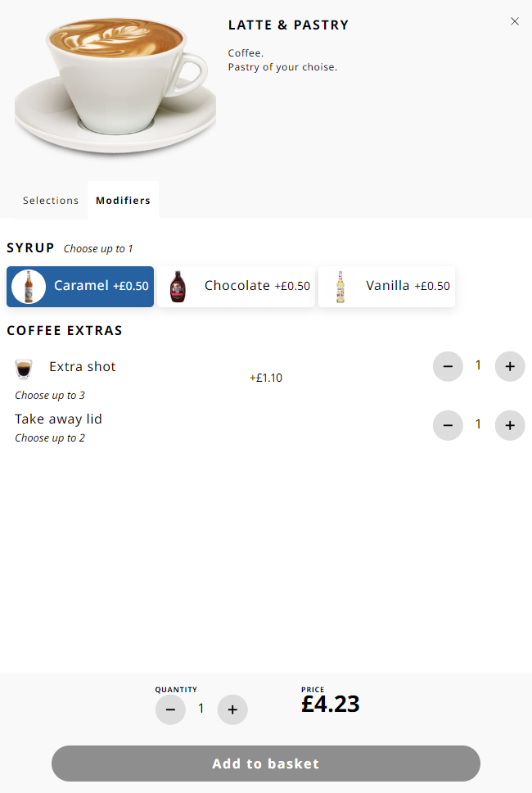Click the +£1.10 extra shot price
Screen dimensions: 532x793
(x=266, y=378)
